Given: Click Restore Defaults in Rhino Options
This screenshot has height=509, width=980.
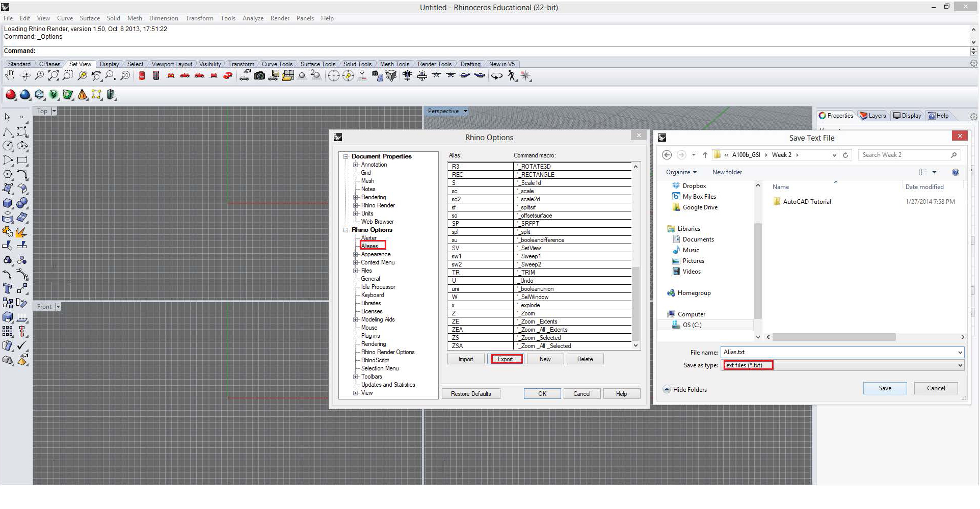Looking at the screenshot, I should tap(471, 394).
